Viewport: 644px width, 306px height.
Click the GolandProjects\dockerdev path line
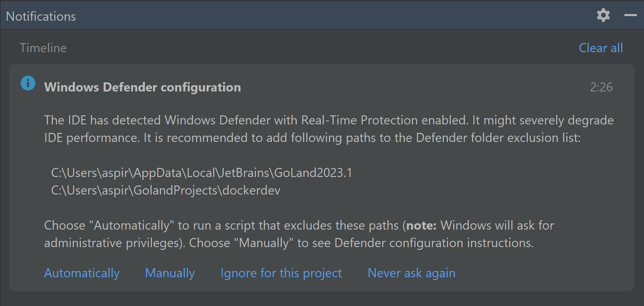[166, 190]
